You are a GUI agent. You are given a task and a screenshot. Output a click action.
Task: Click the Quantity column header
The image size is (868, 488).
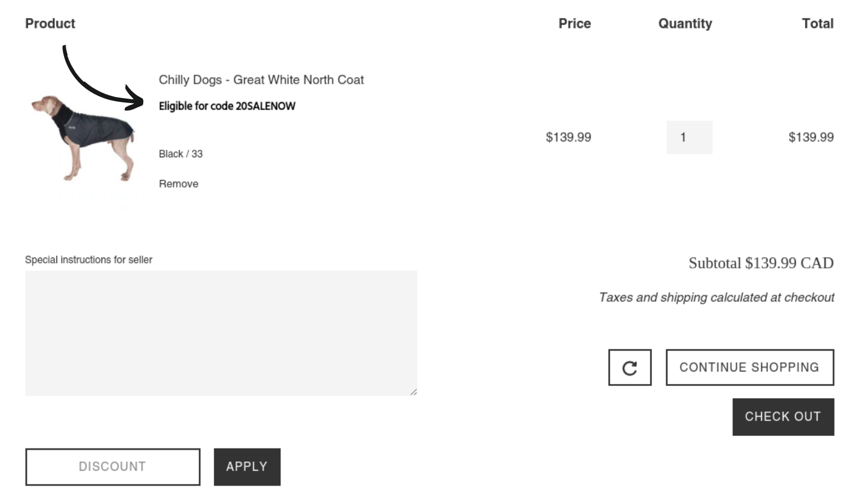click(x=685, y=23)
